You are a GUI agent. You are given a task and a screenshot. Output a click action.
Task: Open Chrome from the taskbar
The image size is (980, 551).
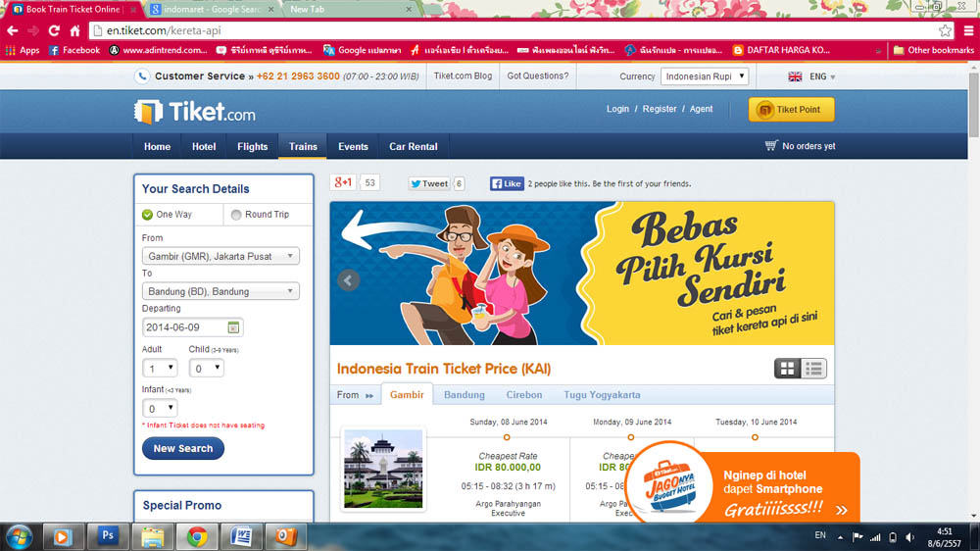(197, 536)
